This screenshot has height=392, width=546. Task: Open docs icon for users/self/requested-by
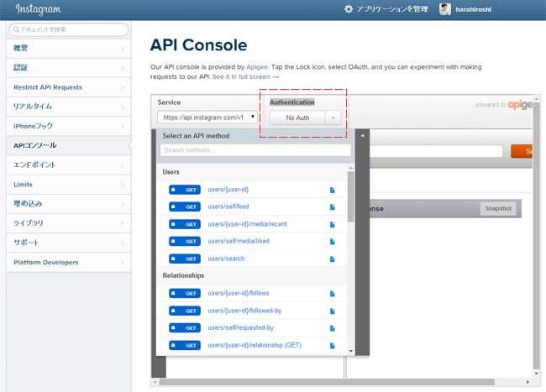coord(332,328)
